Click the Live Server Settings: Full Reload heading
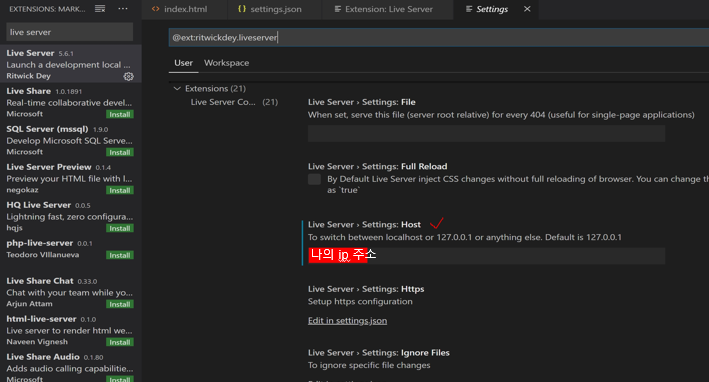The image size is (709, 382). (x=378, y=166)
